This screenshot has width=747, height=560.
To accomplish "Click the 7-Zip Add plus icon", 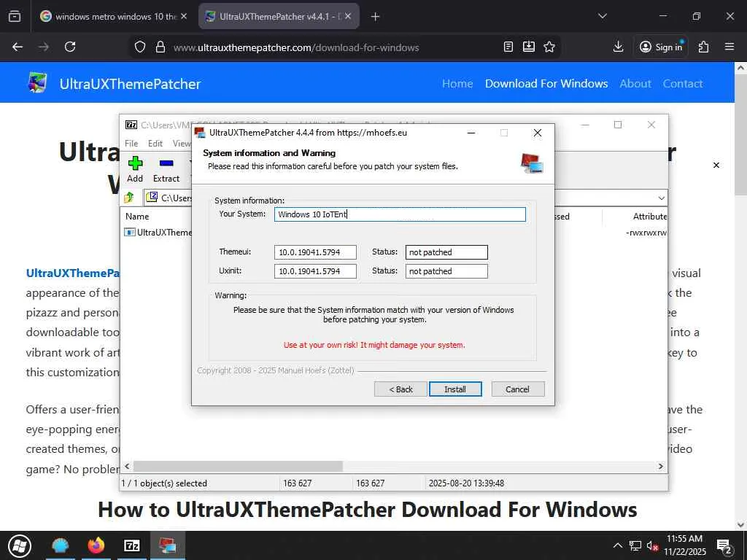I will point(135,163).
